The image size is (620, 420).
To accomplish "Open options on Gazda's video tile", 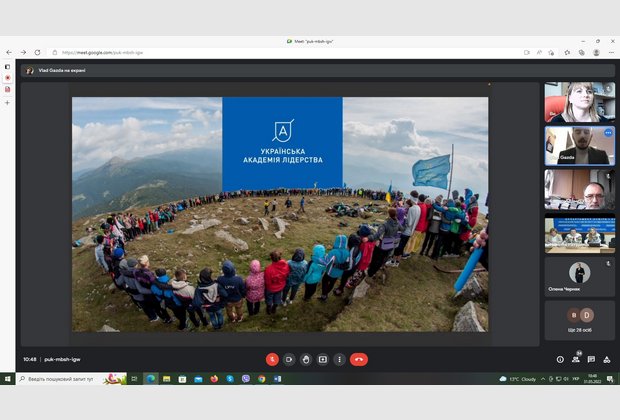I will 608,133.
